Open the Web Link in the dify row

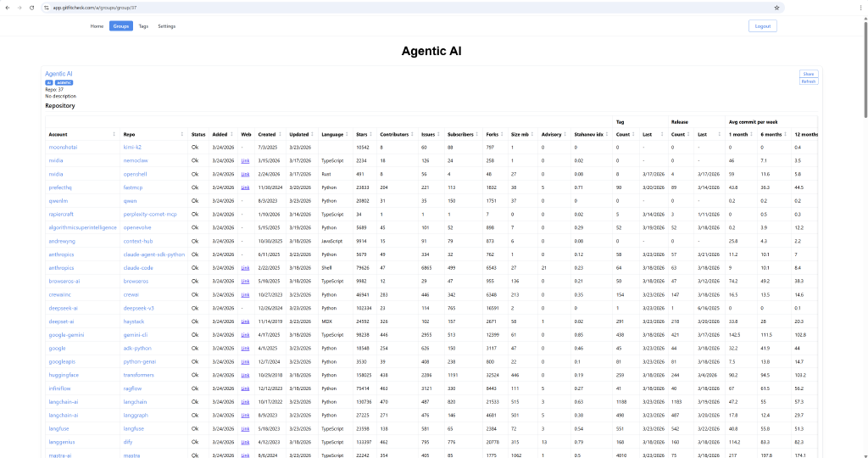tap(245, 442)
